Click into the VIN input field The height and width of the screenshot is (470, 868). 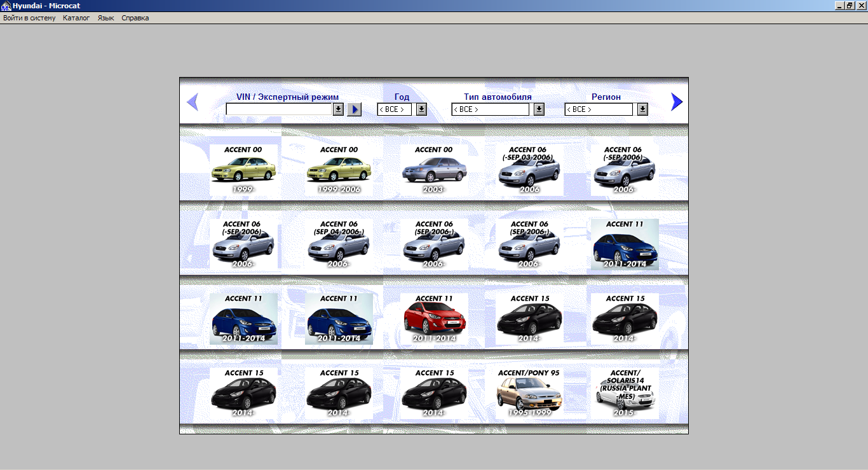click(279, 109)
